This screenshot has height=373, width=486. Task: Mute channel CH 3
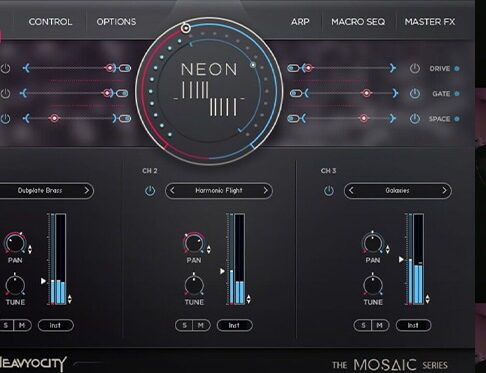coord(380,325)
